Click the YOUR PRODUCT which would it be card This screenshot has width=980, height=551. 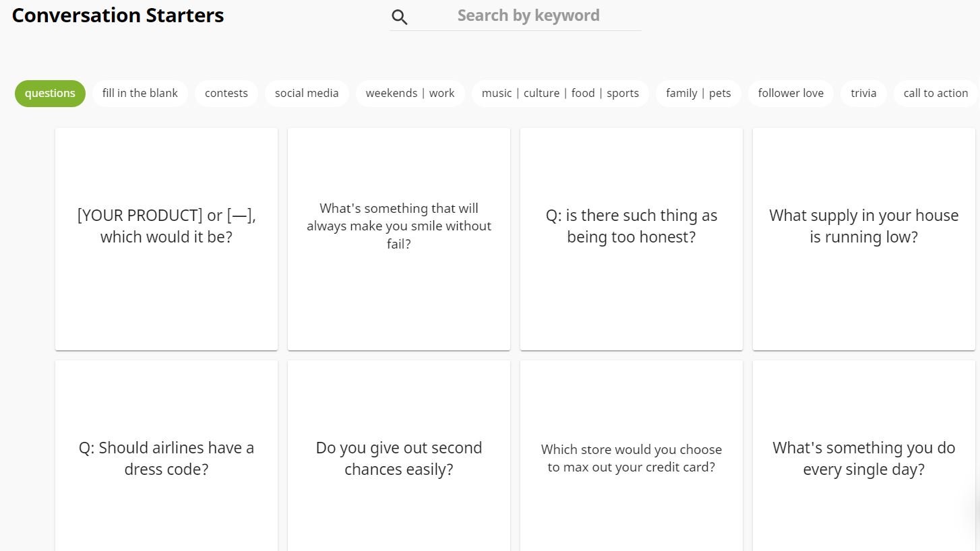[x=166, y=239]
